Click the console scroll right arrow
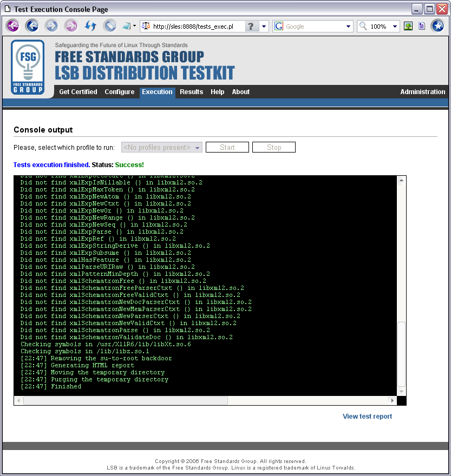This screenshot has height=476, width=451. (393, 400)
